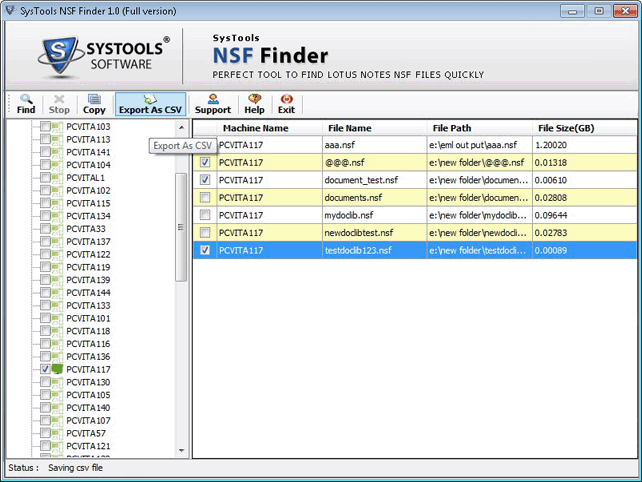This screenshot has width=642, height=482.
Task: Click file path e:\eml out put\aaa.nsf
Action: 479,145
